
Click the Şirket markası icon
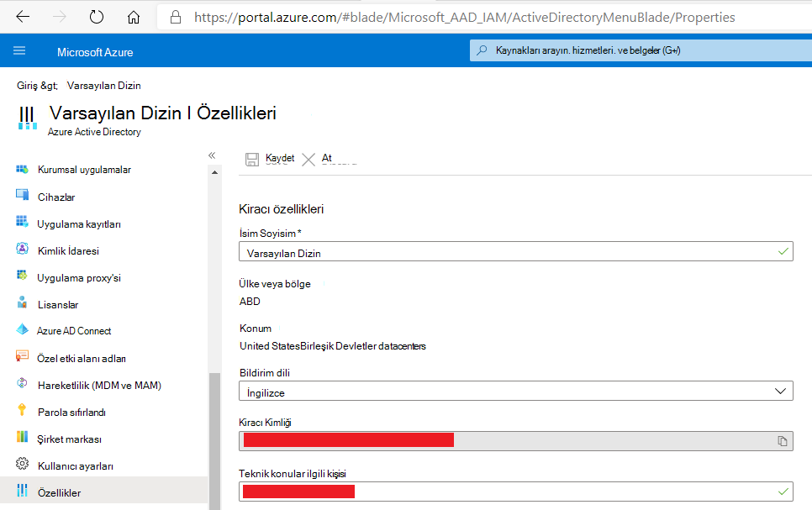22,436
